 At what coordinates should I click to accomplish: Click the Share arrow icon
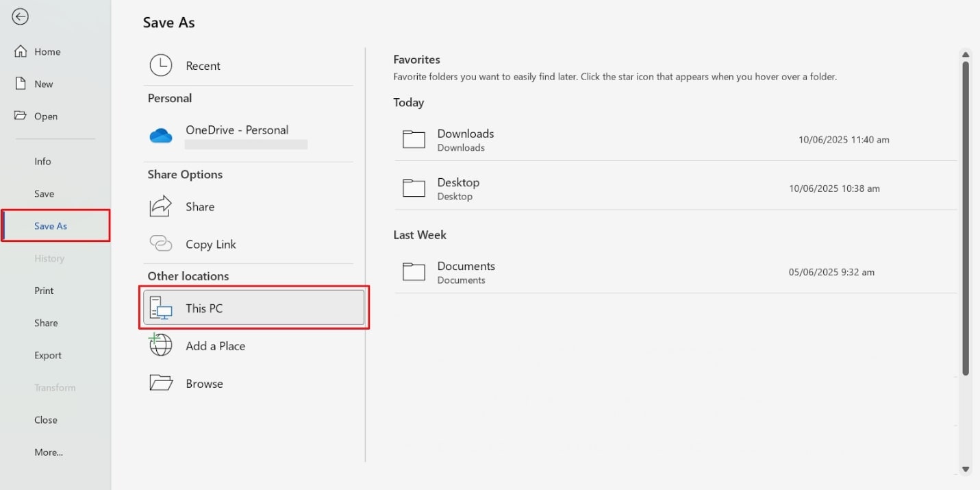(x=161, y=206)
